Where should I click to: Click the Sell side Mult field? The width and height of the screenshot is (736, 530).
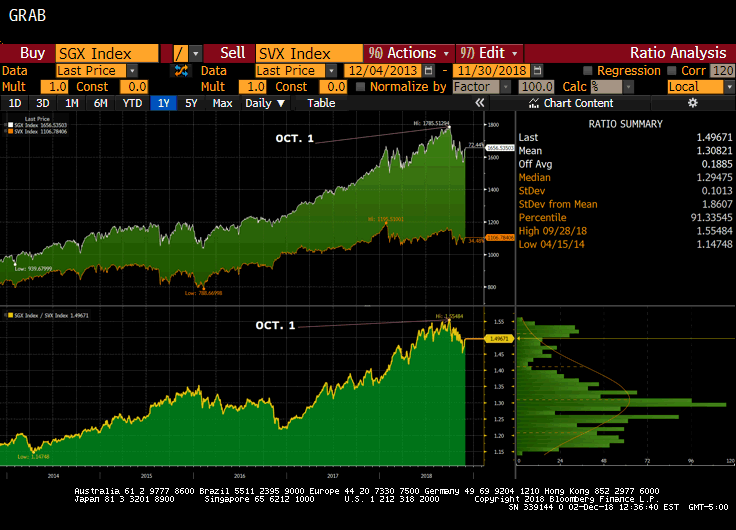coord(253,87)
